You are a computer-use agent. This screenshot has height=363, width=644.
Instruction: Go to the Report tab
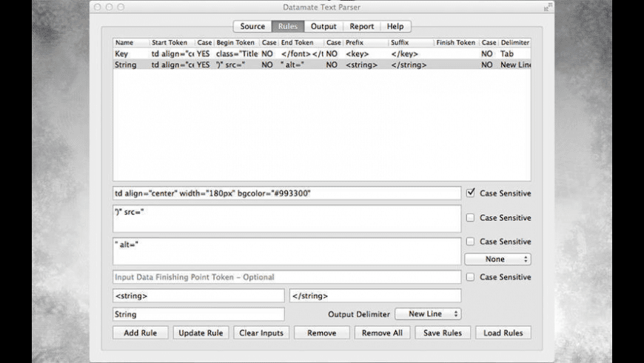(361, 27)
